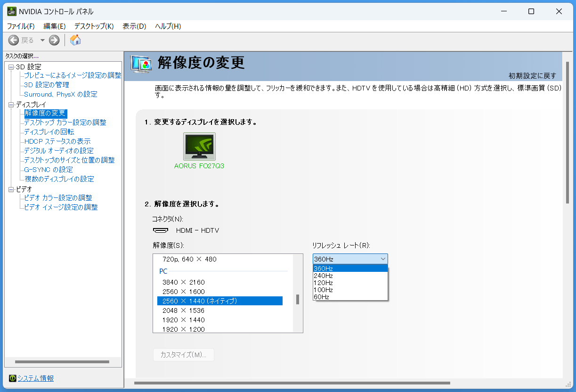Open G-SYNC の設定
576x392 pixels.
pyautogui.click(x=49, y=170)
